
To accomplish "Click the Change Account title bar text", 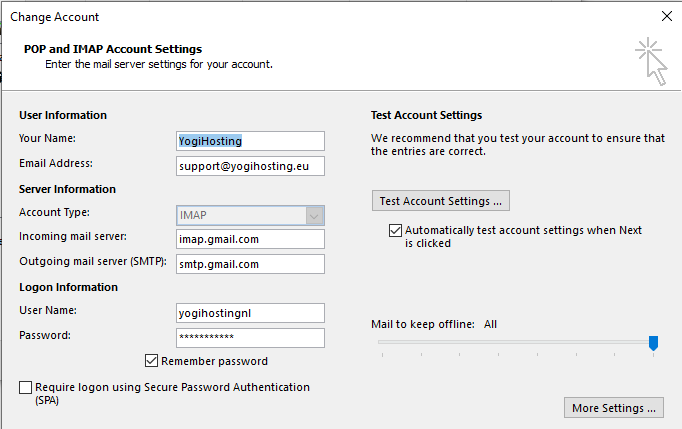I will click(54, 17).
